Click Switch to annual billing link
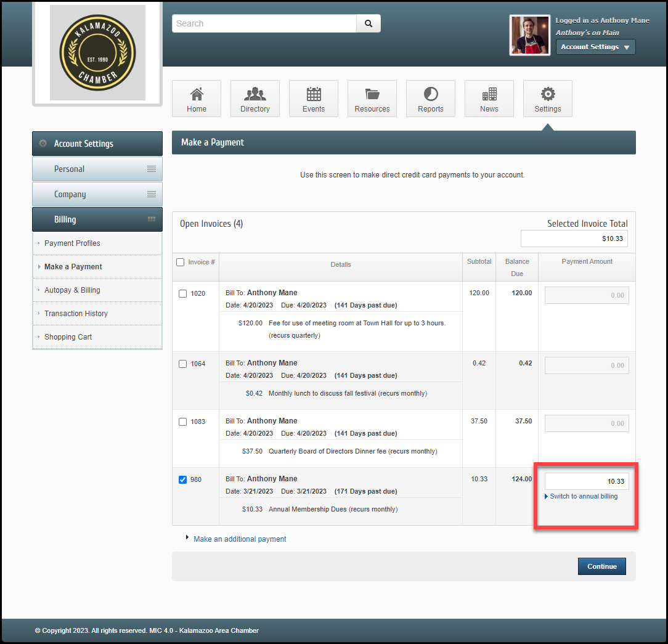 tap(584, 497)
